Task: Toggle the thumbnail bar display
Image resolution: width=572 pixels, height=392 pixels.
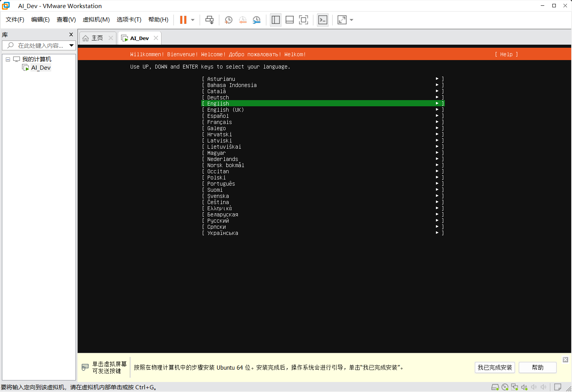Action: [289, 20]
